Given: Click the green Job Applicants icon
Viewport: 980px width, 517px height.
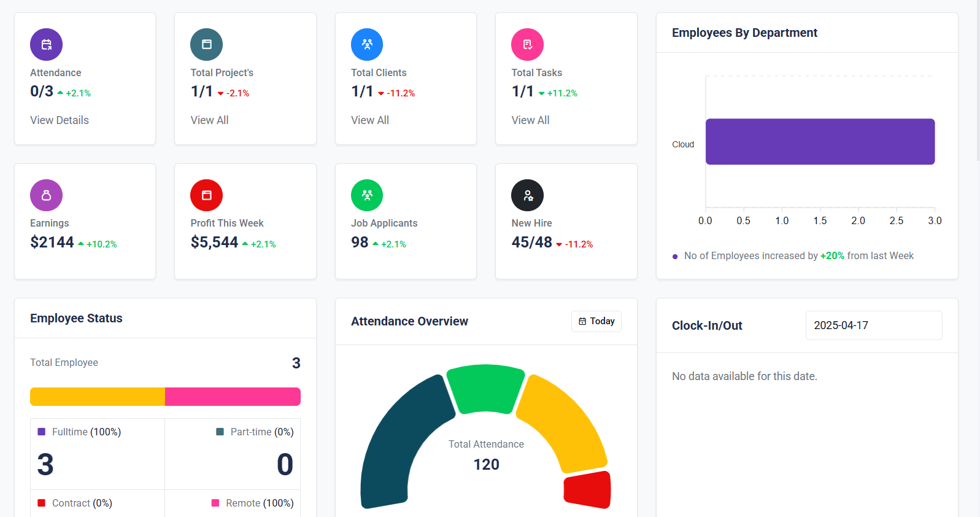Looking at the screenshot, I should (367, 195).
